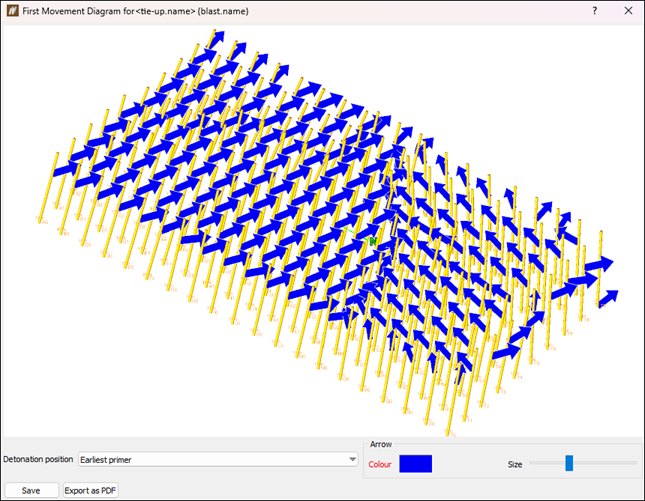
Task: Click the window title bar text
Action: tap(135, 11)
